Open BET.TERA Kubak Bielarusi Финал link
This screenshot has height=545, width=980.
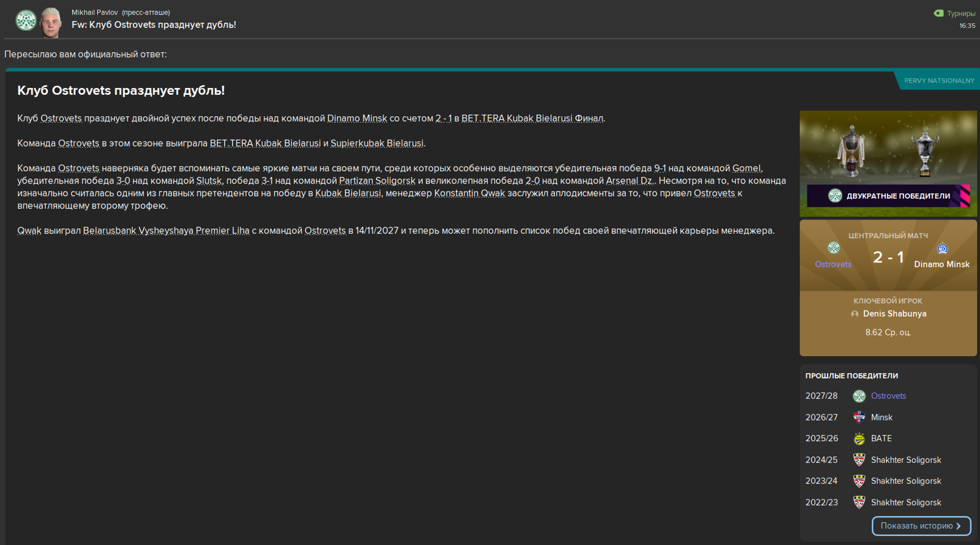[533, 118]
